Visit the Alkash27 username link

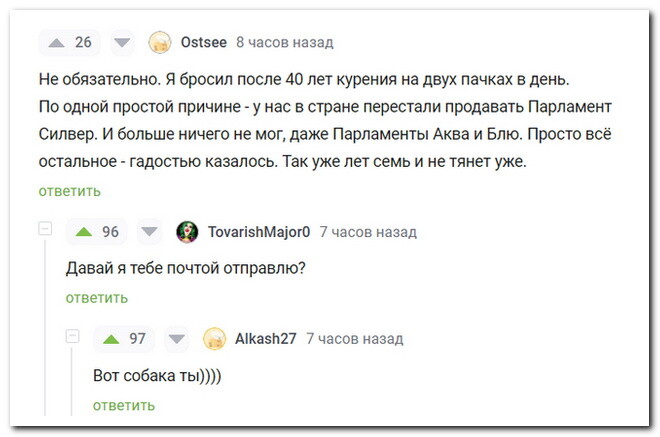pyautogui.click(x=265, y=338)
